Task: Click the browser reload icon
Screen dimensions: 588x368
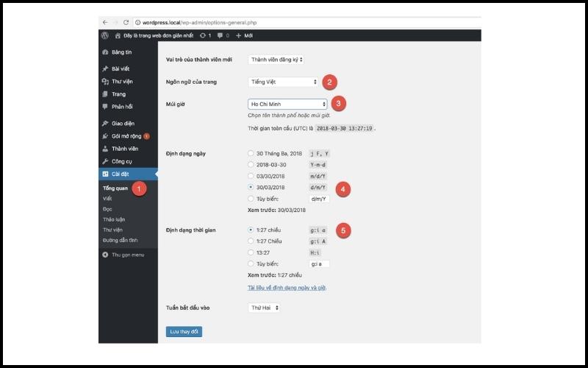Action: click(x=126, y=23)
